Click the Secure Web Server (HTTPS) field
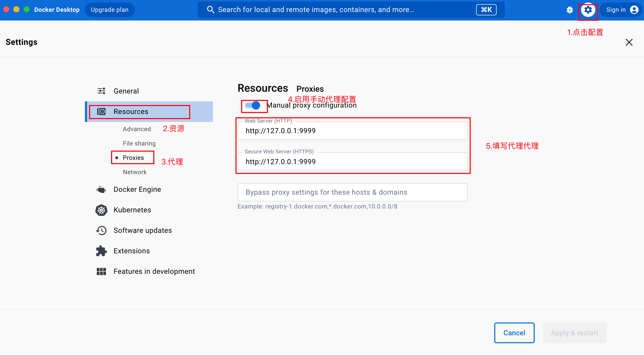 click(352, 162)
